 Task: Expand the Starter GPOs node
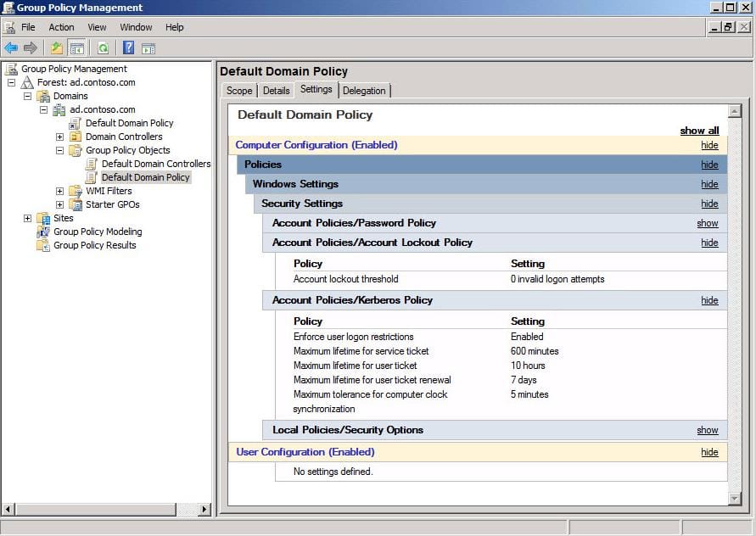click(59, 205)
